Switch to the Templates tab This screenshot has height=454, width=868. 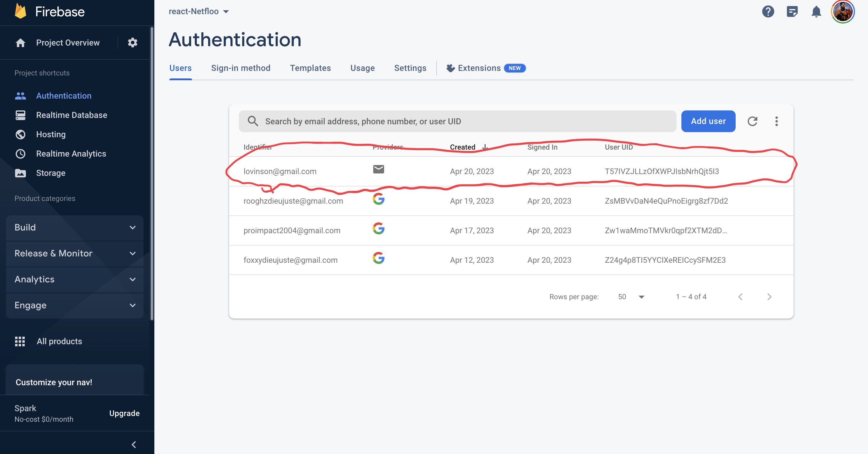coord(310,68)
